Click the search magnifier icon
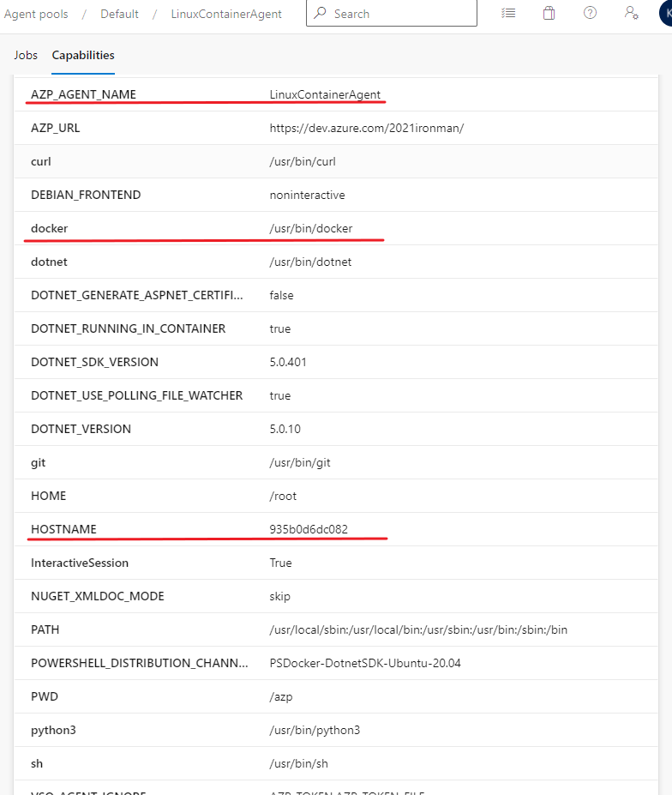The width and height of the screenshot is (672, 795). point(321,14)
